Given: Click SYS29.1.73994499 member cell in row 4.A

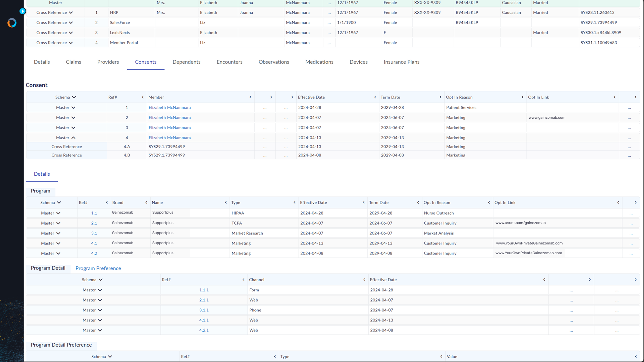Looking at the screenshot, I should pyautogui.click(x=167, y=147).
